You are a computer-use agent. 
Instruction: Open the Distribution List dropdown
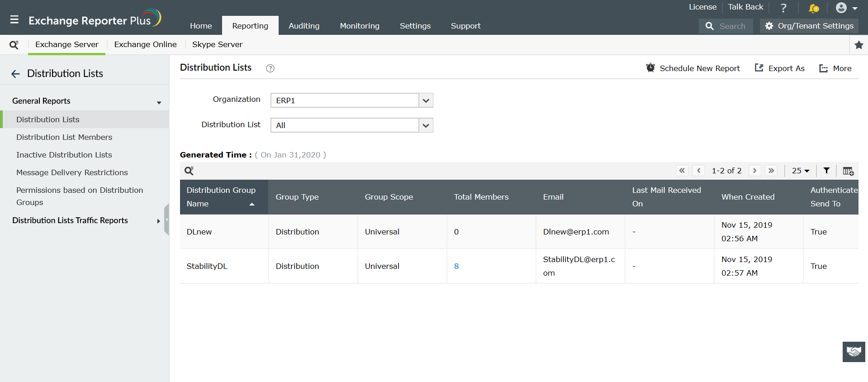pos(426,125)
